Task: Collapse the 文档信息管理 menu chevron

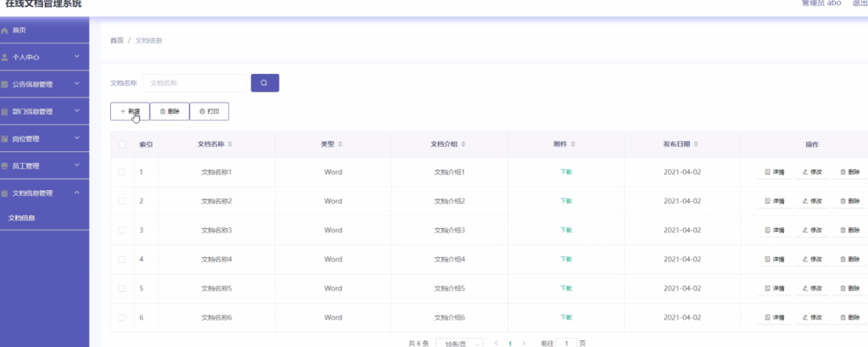Action: (77, 193)
